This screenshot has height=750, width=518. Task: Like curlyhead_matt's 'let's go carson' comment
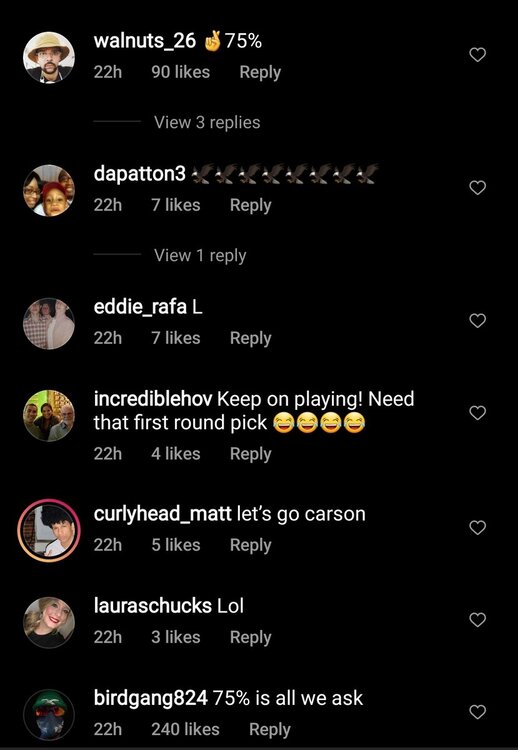pos(477,527)
